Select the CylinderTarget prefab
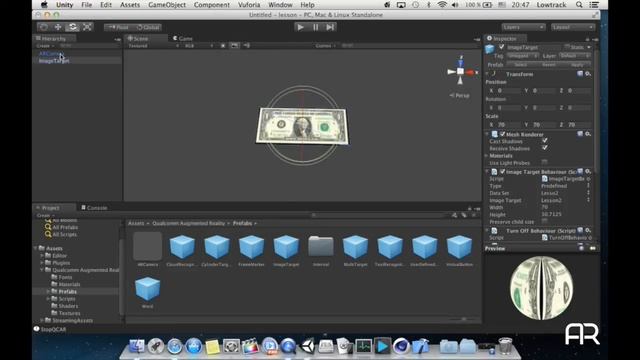This screenshot has height=360, width=640. (217, 250)
